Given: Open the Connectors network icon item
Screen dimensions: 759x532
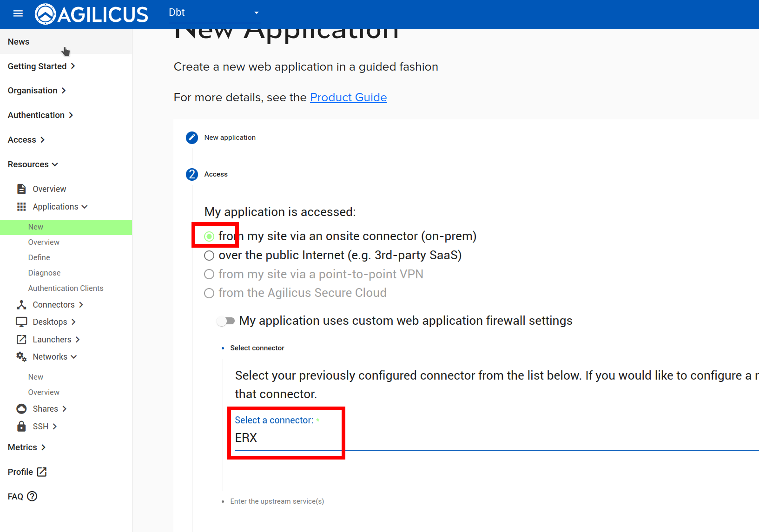Looking at the screenshot, I should coord(21,305).
